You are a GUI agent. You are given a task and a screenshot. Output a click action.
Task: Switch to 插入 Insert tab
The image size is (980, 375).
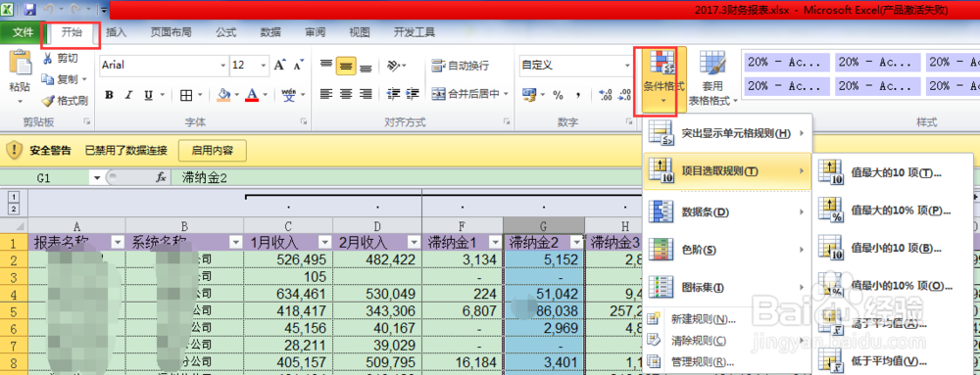117,32
